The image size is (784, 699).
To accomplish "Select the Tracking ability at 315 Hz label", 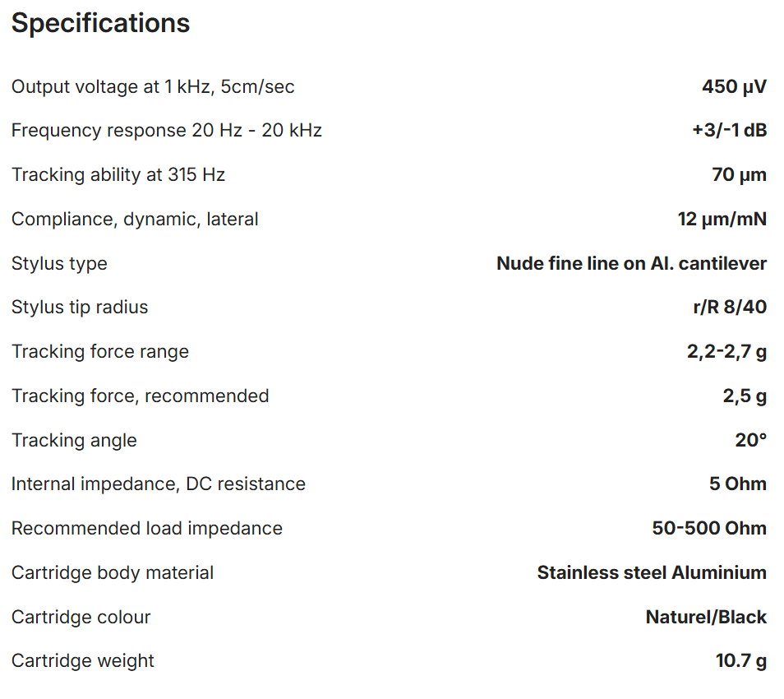I will coord(118,175).
